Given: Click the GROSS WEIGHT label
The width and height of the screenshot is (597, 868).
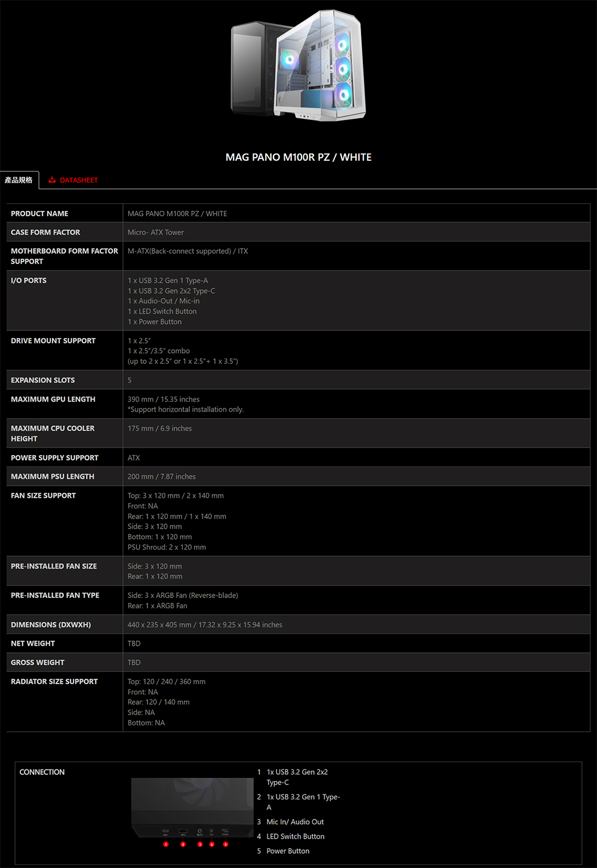Looking at the screenshot, I should (x=38, y=662).
